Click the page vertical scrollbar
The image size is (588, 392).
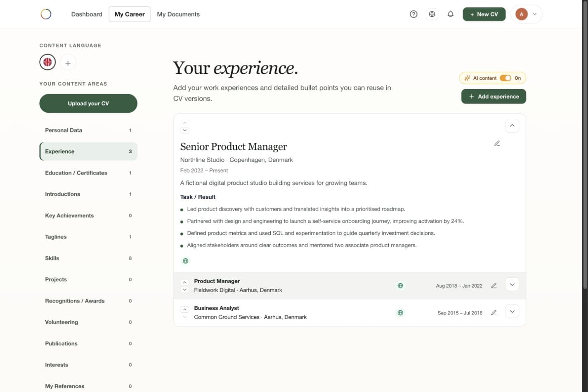pos(585,144)
